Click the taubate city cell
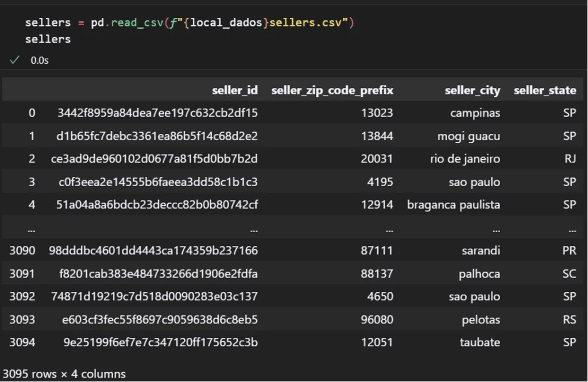The height and width of the screenshot is (382, 588). coord(480,342)
